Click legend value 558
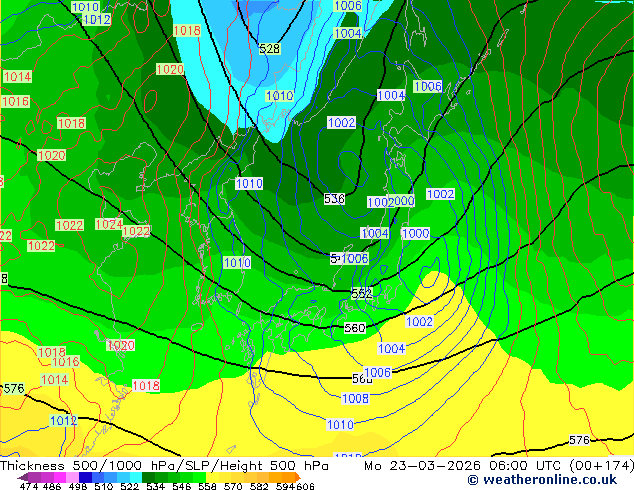 click(207, 486)
